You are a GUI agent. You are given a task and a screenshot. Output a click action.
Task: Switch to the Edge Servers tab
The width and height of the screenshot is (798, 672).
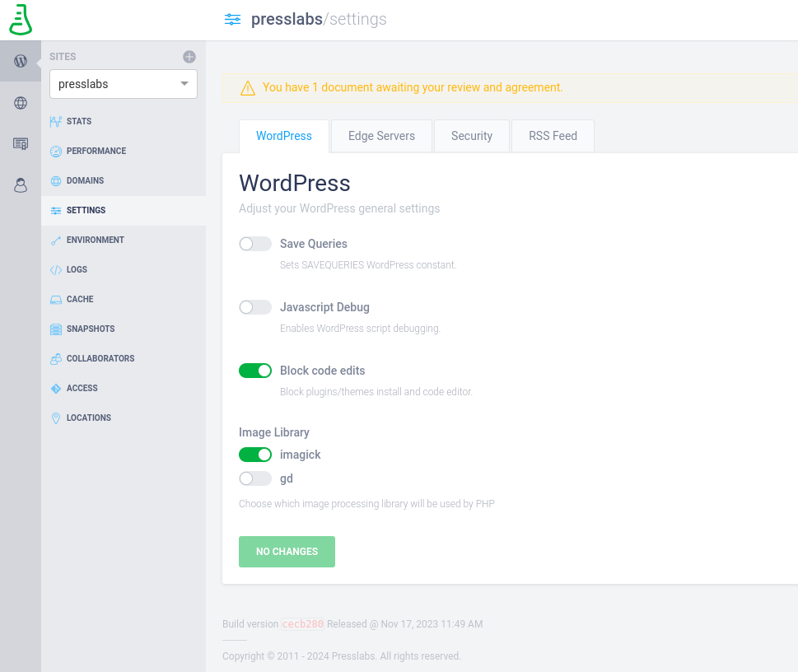pos(381,136)
